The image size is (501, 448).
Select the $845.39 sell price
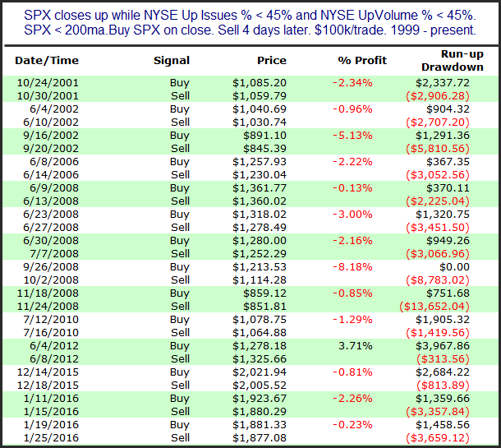pos(265,149)
